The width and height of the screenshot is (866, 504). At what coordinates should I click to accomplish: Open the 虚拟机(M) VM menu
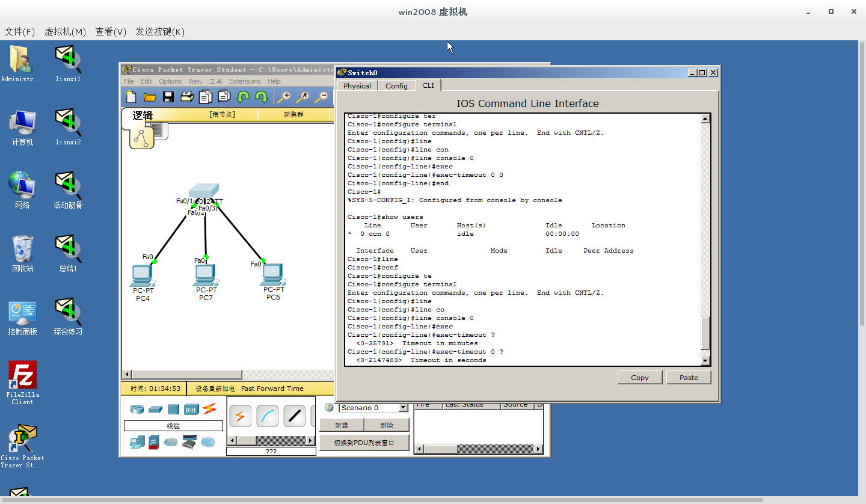tap(65, 31)
